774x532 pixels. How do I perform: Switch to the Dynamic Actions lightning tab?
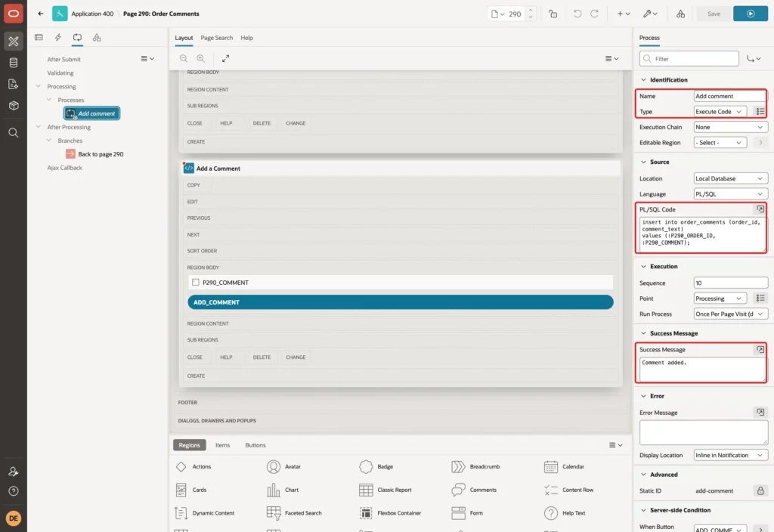point(57,38)
